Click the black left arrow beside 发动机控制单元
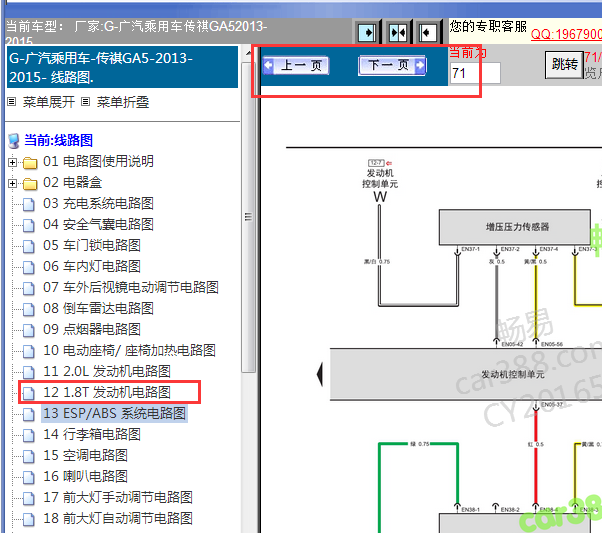Image resolution: width=602 pixels, height=533 pixels. pyautogui.click(x=320, y=374)
